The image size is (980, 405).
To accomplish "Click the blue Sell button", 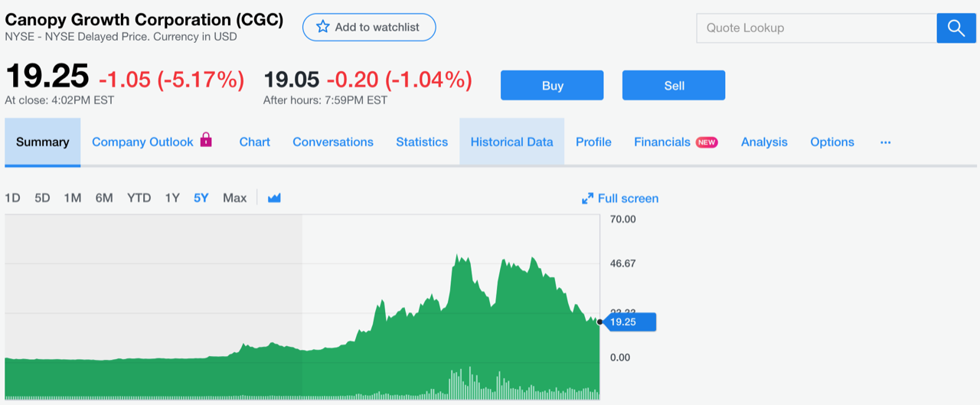I will pyautogui.click(x=674, y=85).
